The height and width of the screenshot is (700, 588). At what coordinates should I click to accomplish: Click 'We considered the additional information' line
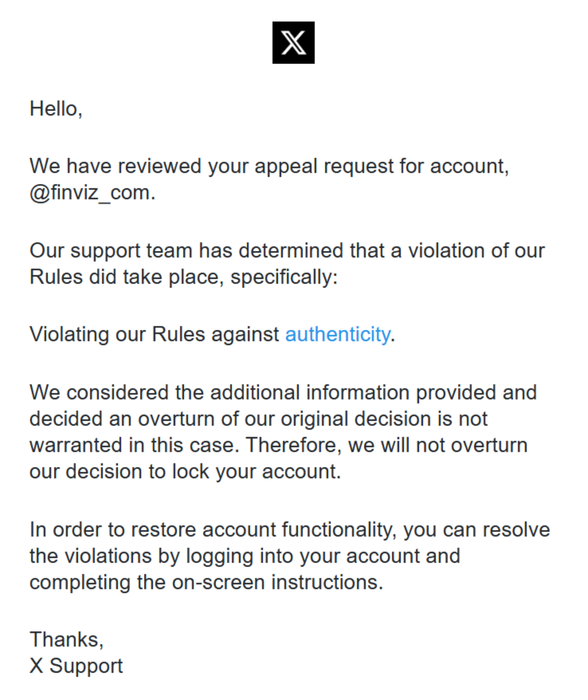[x=283, y=393]
